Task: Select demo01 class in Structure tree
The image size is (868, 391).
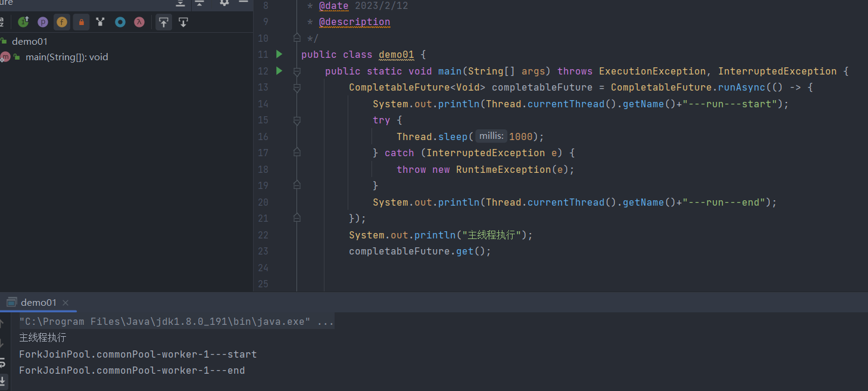Action: tap(30, 42)
